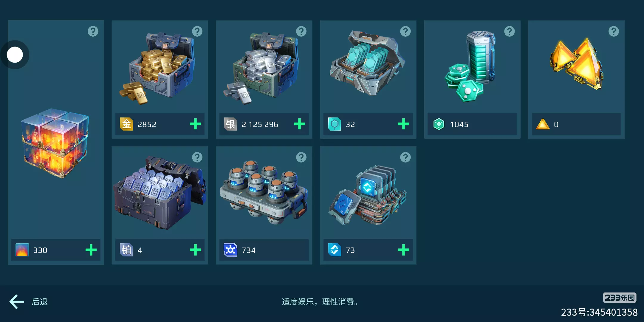This screenshot has width=644, height=322.
Task: Add more gold with the plus icon
Action: 195,124
